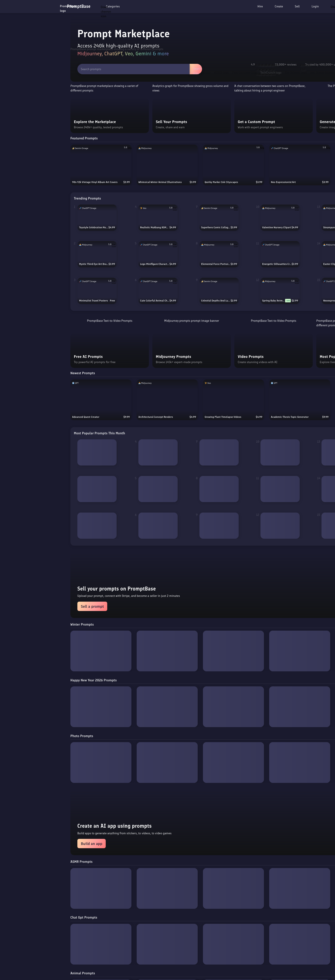The width and height of the screenshot is (335, 980).
Task: Select the Sell navigation link
Action: tap(297, 7)
